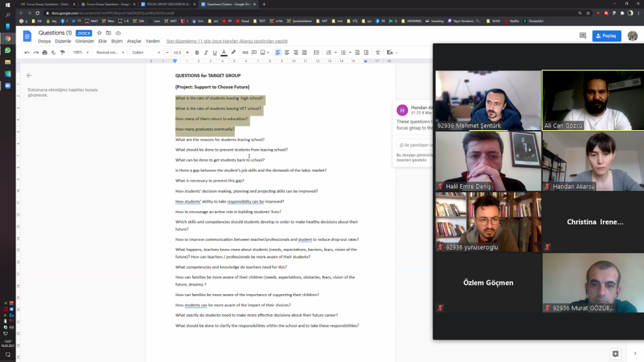This screenshot has height=362, width=644.
Task: Click the comment reply field 'ile yanıtlayın'
Action: click(415, 145)
